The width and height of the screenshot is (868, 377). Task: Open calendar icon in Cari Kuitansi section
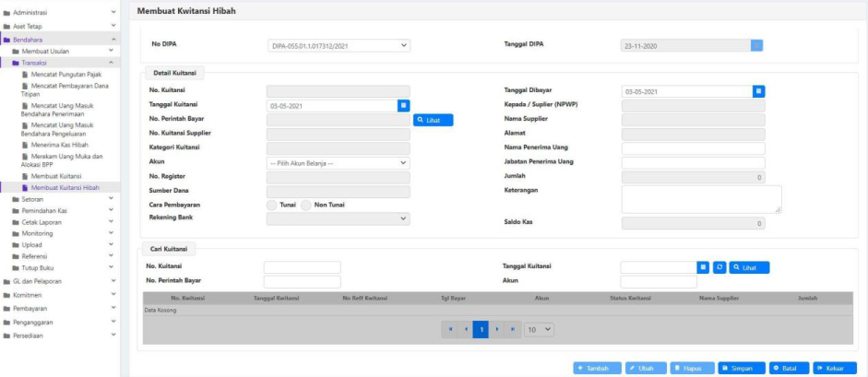[x=704, y=267]
